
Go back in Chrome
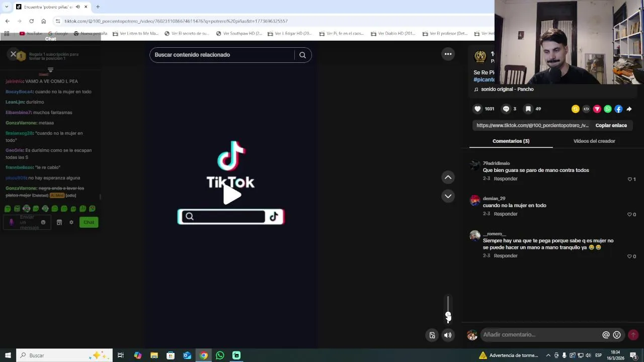point(7,21)
